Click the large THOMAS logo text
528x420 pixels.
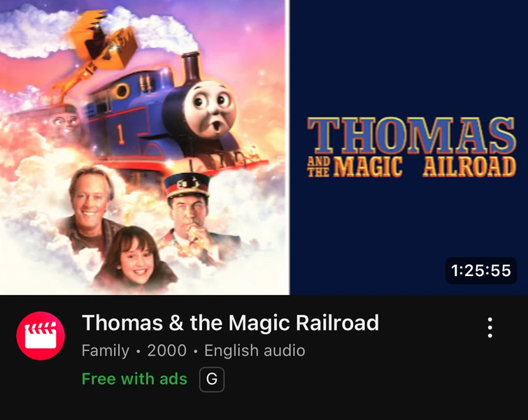[x=411, y=136]
